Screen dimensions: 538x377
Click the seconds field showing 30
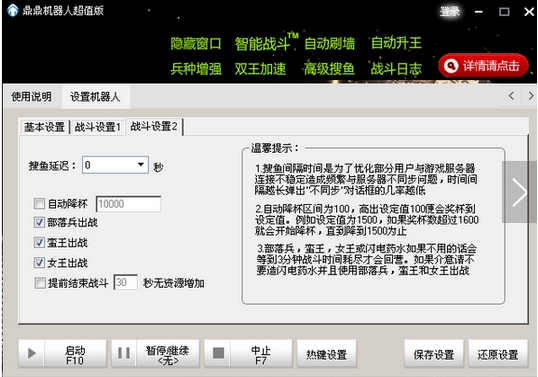[x=126, y=282]
